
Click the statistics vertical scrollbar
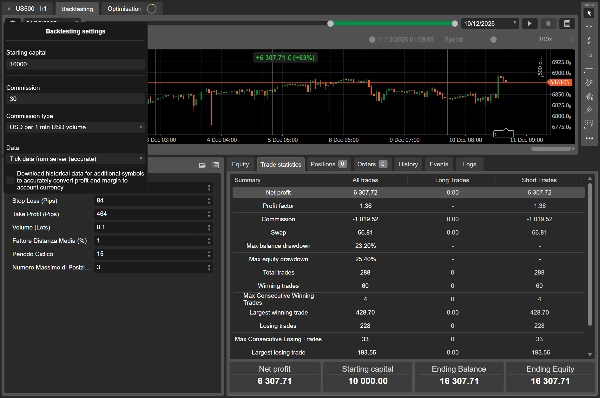point(590,254)
